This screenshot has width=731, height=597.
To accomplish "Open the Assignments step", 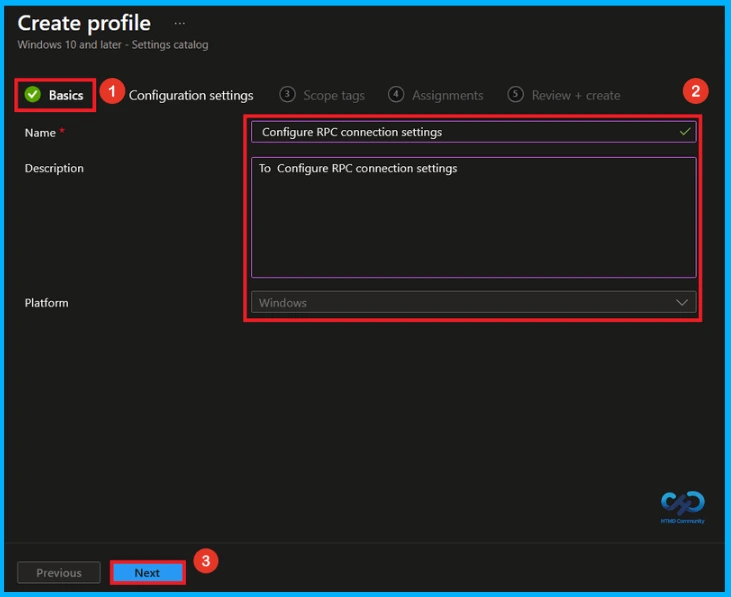I will point(435,95).
